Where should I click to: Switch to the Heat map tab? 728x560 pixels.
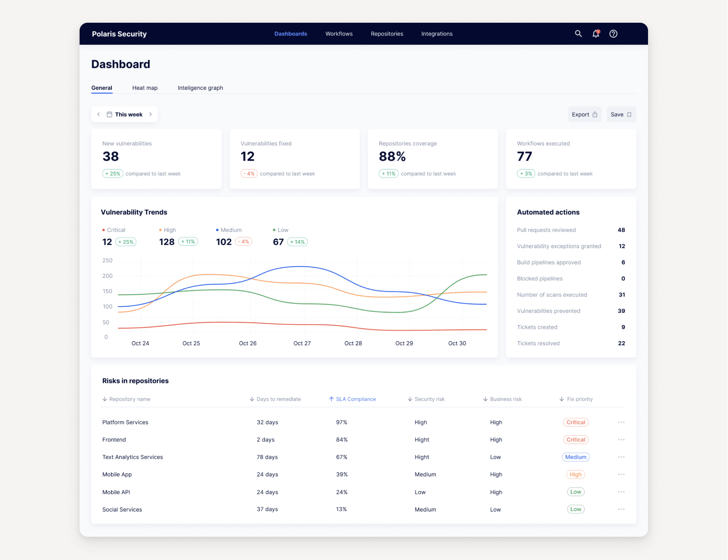click(x=145, y=88)
